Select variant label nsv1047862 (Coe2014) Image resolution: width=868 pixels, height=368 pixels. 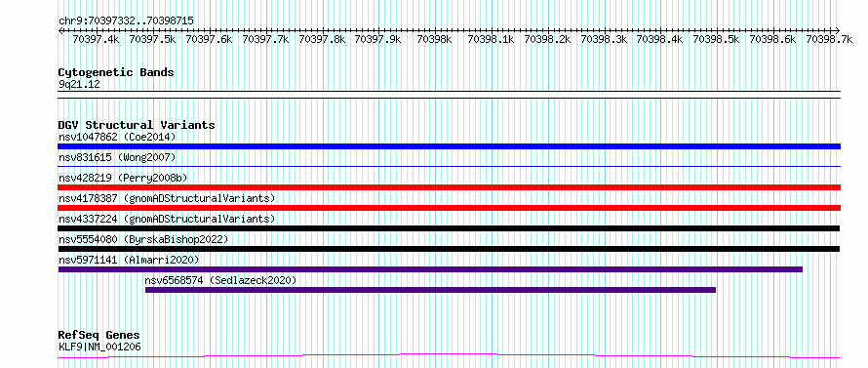point(117,137)
